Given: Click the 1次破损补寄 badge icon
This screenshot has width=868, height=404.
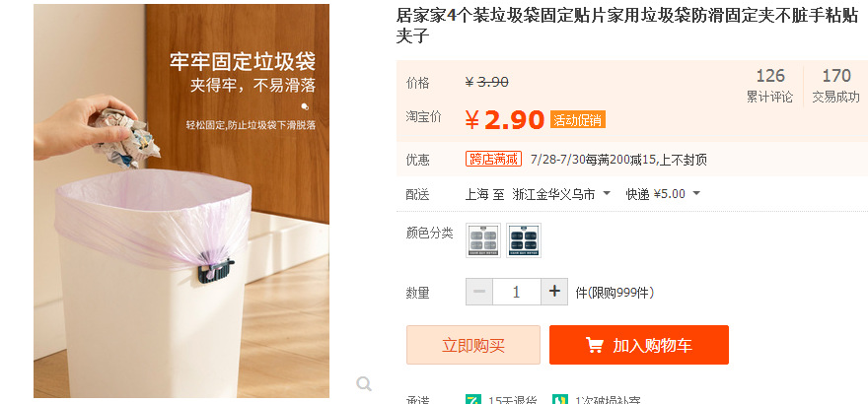Looking at the screenshot, I should pos(559,399).
